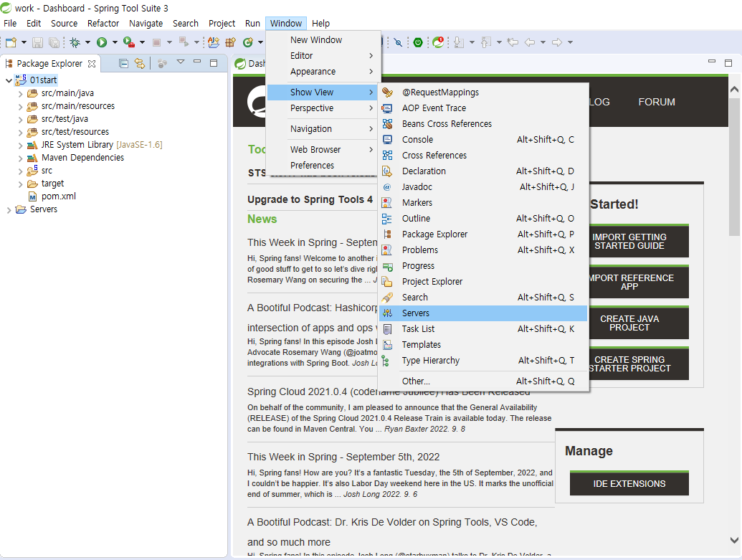Click IMPORT GETTING STARTED GUIDE button

(639, 242)
